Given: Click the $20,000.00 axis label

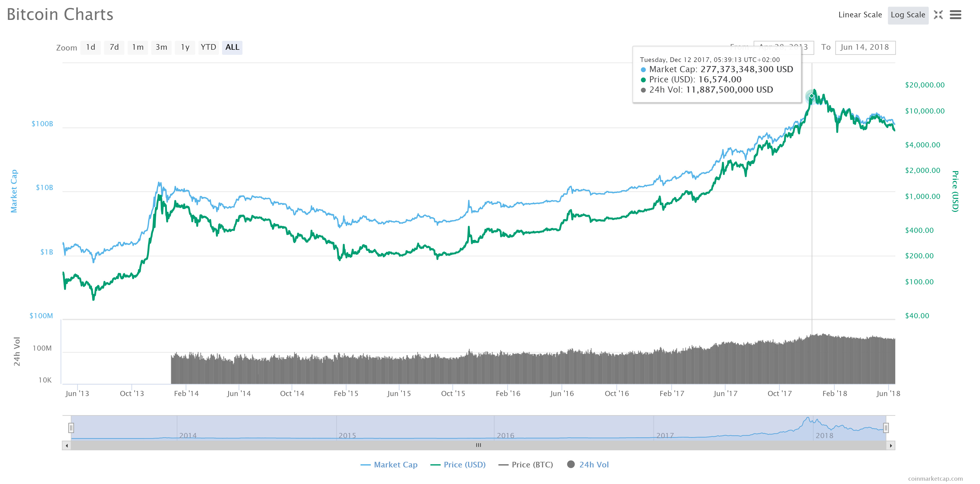Looking at the screenshot, I should coord(924,85).
